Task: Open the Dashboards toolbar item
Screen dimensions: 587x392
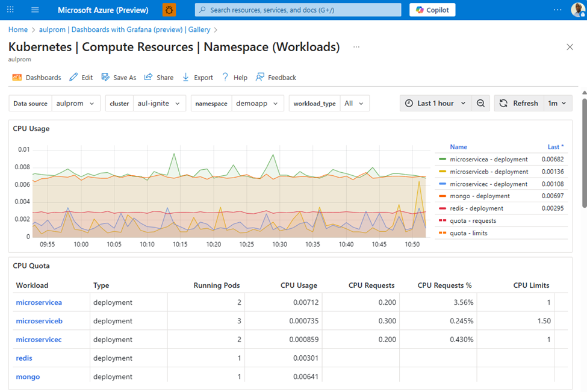Action: [x=37, y=78]
